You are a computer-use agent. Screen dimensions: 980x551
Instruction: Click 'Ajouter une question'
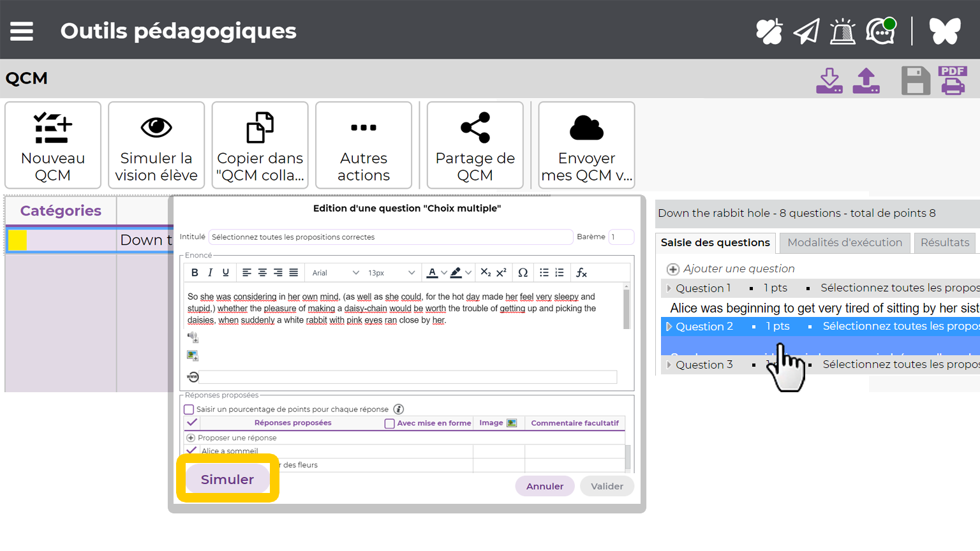(731, 268)
